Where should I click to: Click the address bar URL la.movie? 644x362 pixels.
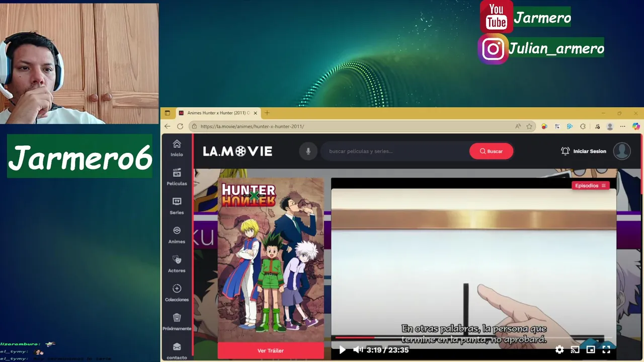point(252,127)
